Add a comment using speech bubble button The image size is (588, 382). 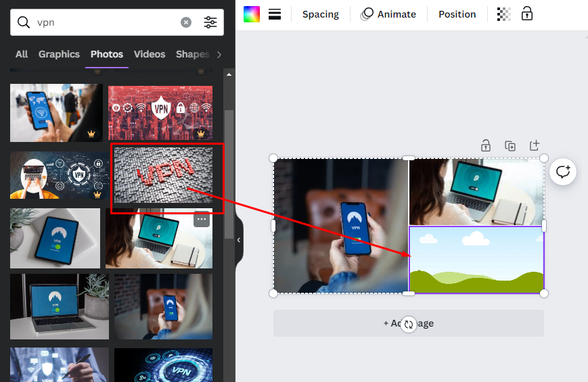pos(563,172)
